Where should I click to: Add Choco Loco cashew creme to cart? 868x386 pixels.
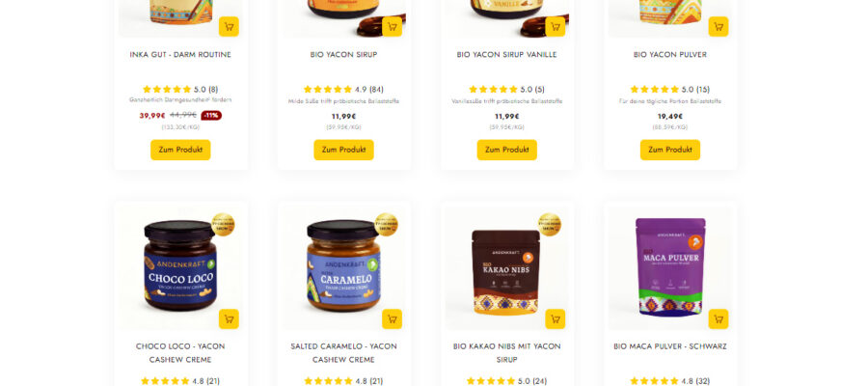(229, 319)
